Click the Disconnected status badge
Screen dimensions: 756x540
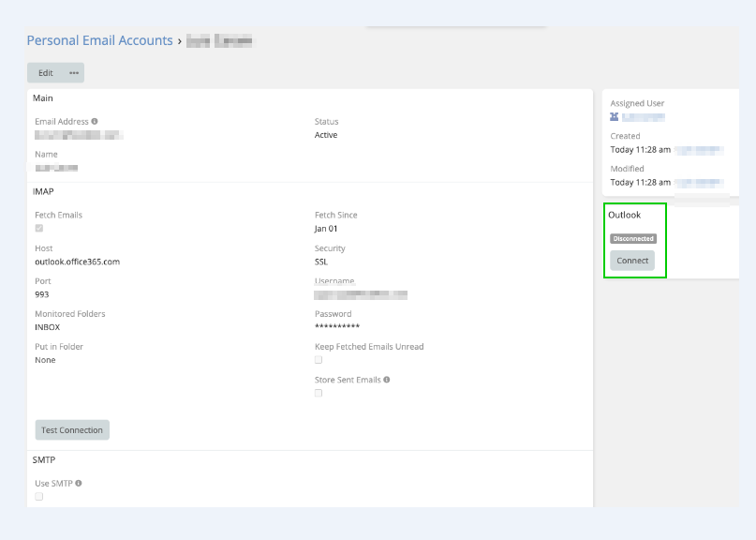click(633, 239)
